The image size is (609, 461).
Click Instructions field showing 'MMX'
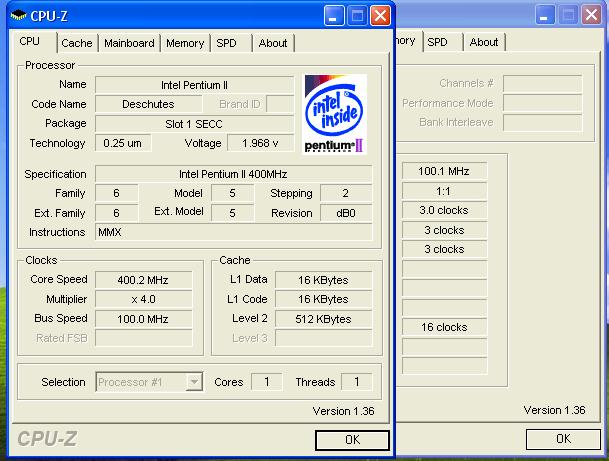coord(233,232)
